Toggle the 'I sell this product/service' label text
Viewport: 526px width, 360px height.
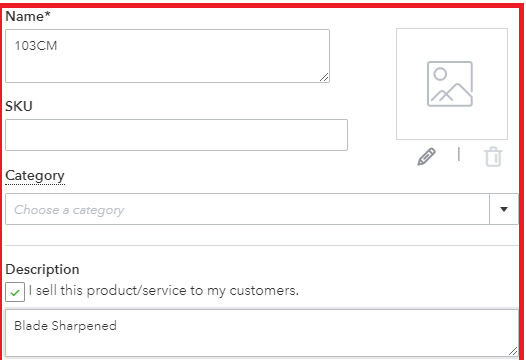pyautogui.click(x=164, y=291)
